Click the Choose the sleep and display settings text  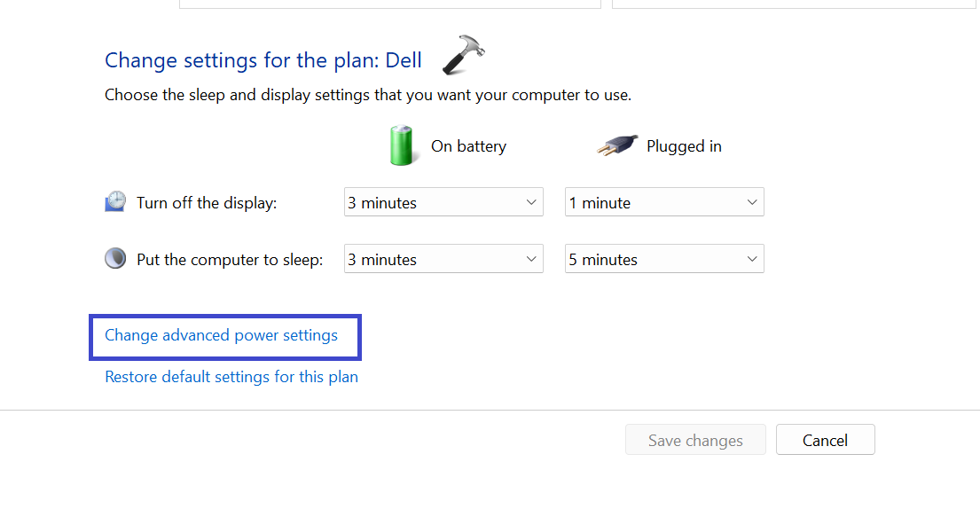pyautogui.click(x=368, y=95)
